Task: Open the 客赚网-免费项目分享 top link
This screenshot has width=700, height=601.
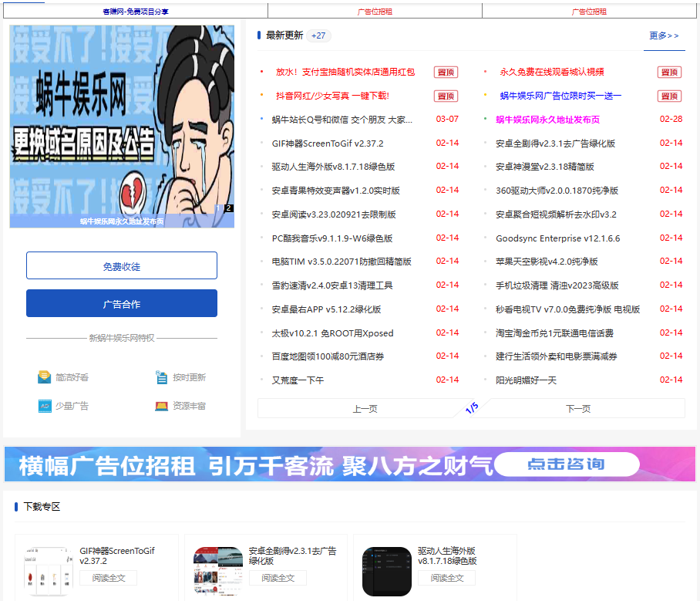Action: click(135, 11)
